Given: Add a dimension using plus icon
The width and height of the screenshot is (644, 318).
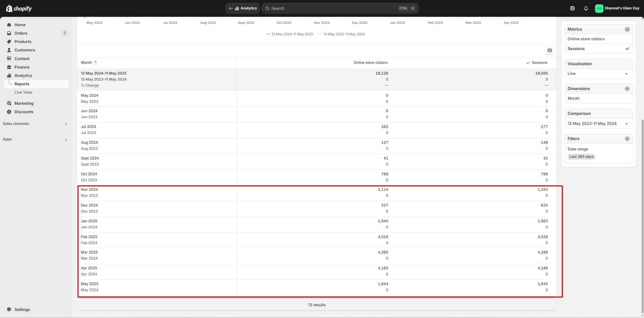Looking at the screenshot, I should (x=627, y=89).
